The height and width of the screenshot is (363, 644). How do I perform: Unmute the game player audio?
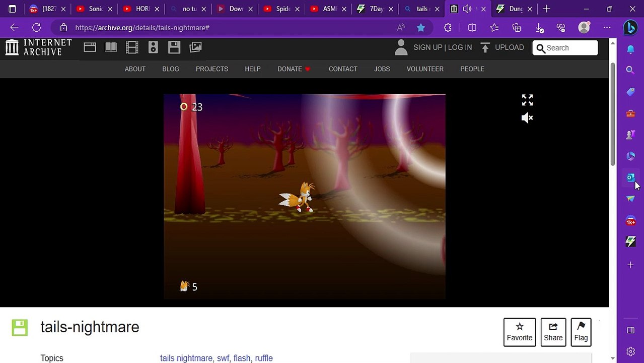point(527,118)
